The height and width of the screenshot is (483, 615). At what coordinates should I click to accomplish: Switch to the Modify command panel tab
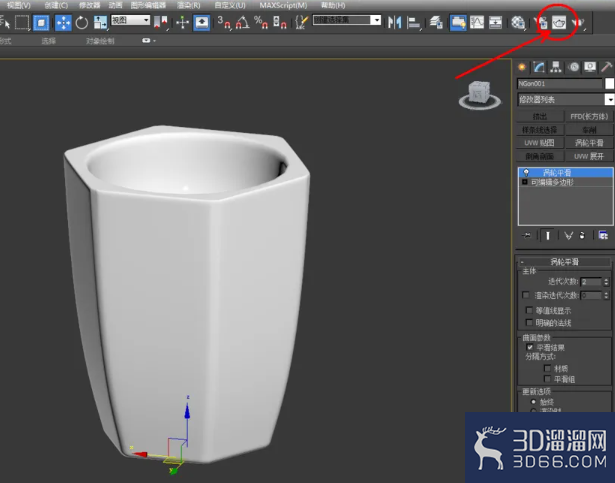point(539,67)
